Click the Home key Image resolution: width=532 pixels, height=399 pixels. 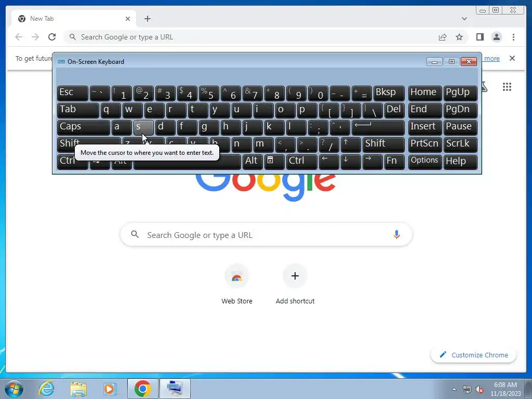point(425,93)
